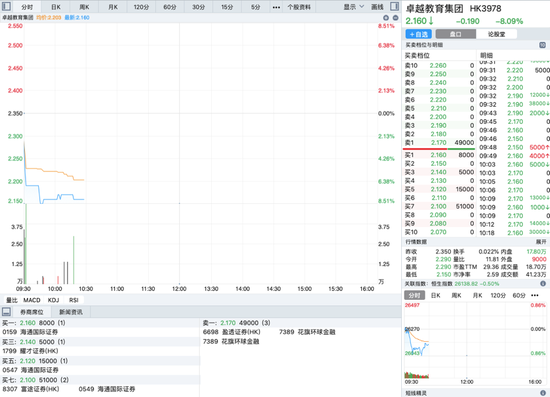Click the 10:12 trade detail row
The width and height of the screenshot is (550, 397).
(514, 224)
